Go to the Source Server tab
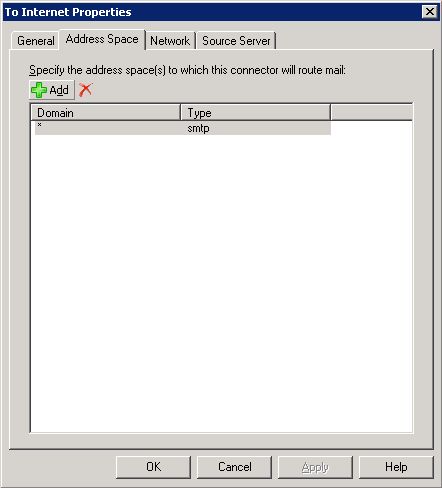Image resolution: width=442 pixels, height=488 pixels. tap(236, 41)
